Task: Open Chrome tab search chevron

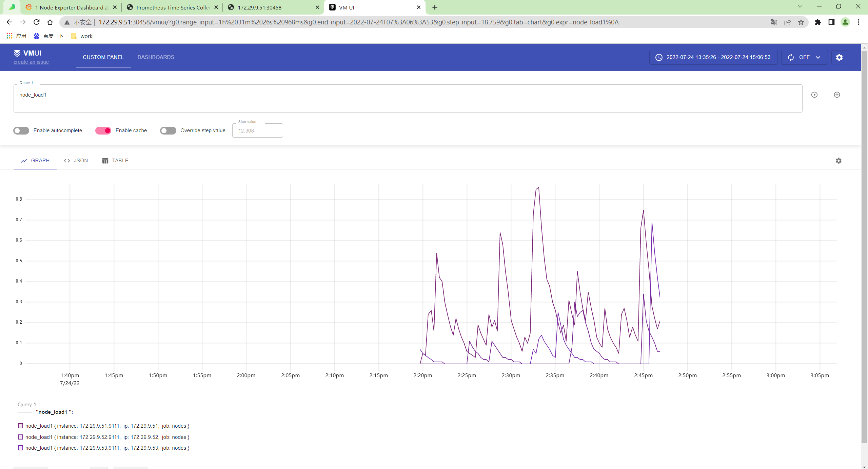Action: (800, 7)
